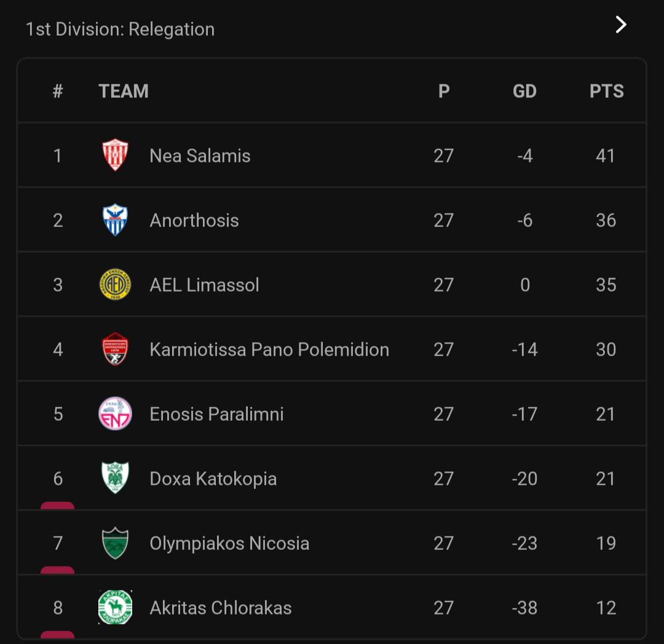This screenshot has width=664, height=644.
Task: Click the Nea Salamis club crest
Action: [x=115, y=155]
